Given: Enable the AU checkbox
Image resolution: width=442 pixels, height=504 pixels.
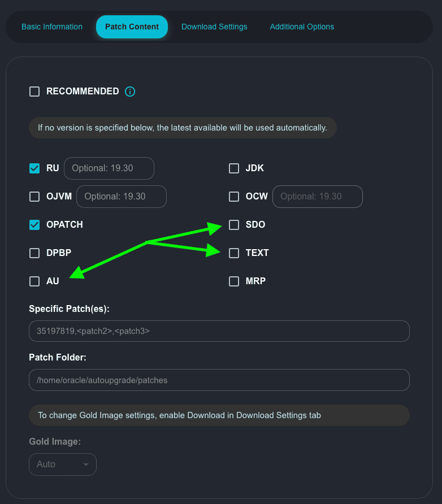Looking at the screenshot, I should click(x=34, y=281).
